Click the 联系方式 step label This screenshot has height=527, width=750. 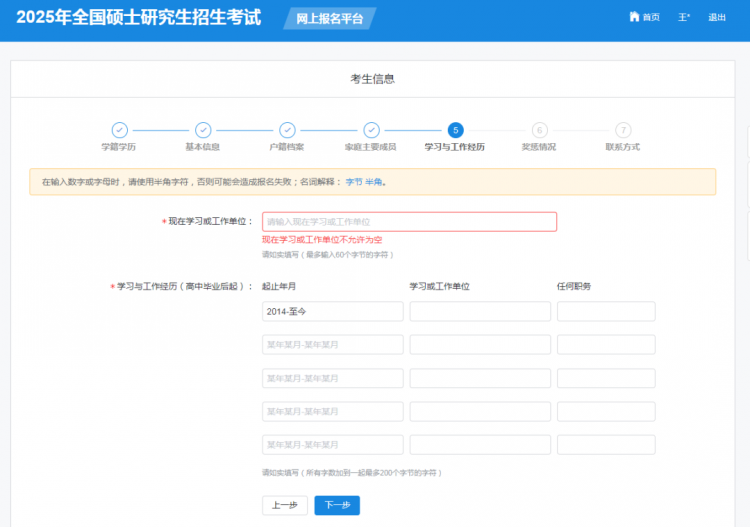coord(623,147)
